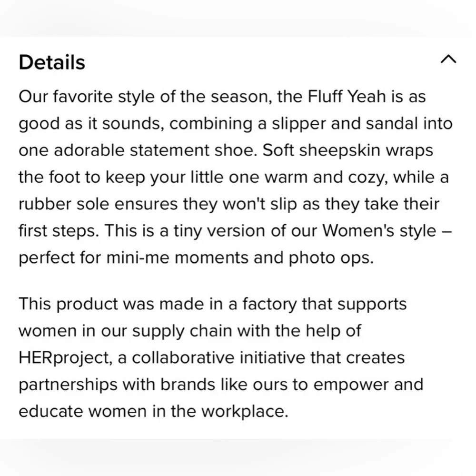476x476 pixels.
Task: Click the phrase 'first steps' in the description
Action: 57,231
